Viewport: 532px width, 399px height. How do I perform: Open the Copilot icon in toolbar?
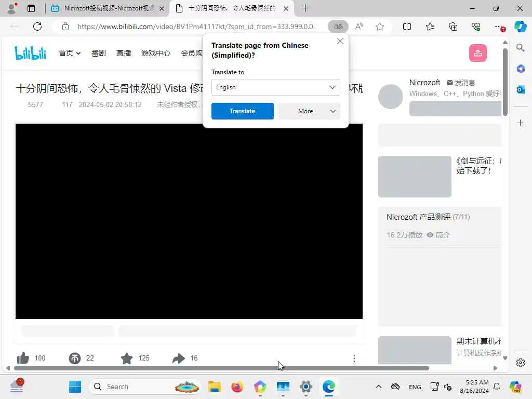520,26
